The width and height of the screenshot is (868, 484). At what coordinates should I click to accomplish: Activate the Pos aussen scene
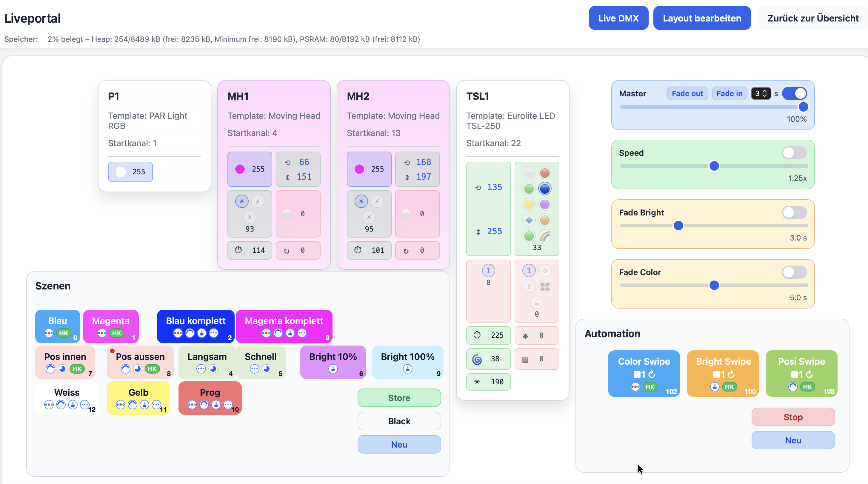click(140, 362)
